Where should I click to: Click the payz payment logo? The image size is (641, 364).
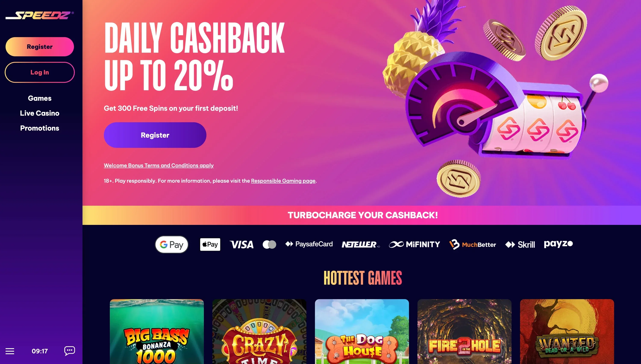click(558, 244)
